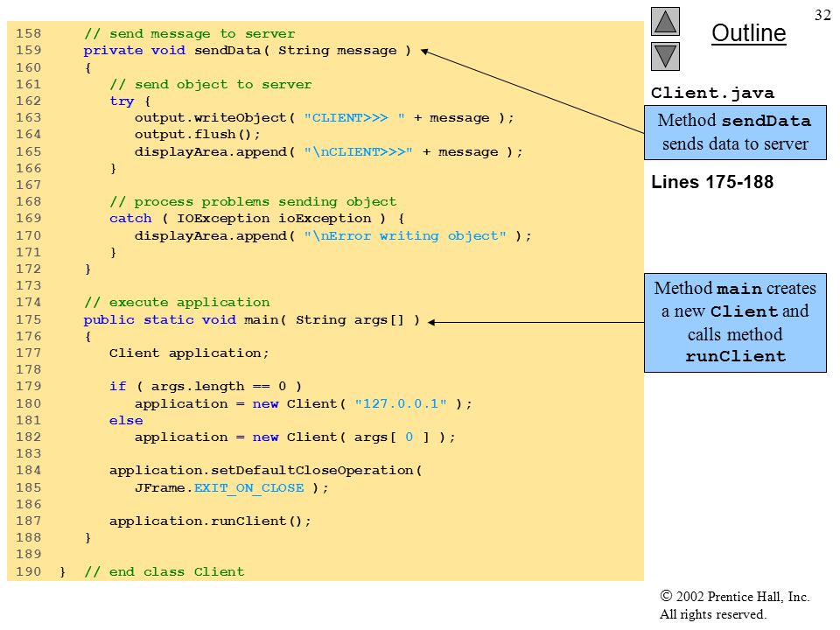Click the 'Lines 175-188' label

[712, 182]
